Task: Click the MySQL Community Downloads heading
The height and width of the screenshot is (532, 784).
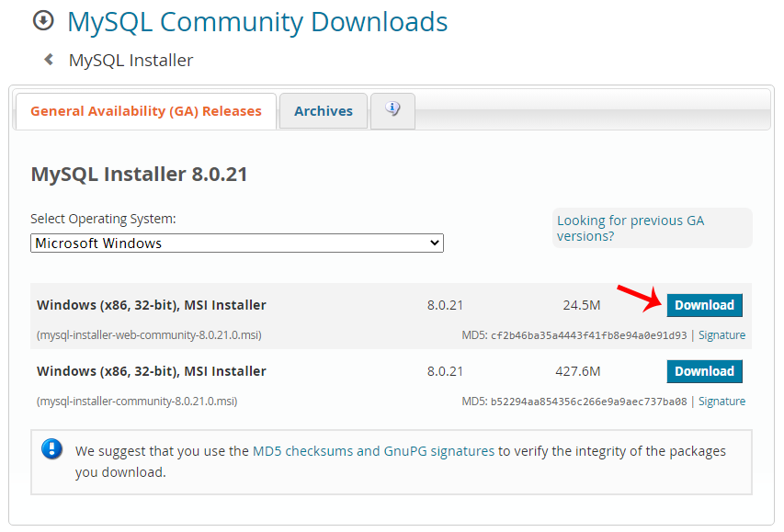Action: [257, 22]
